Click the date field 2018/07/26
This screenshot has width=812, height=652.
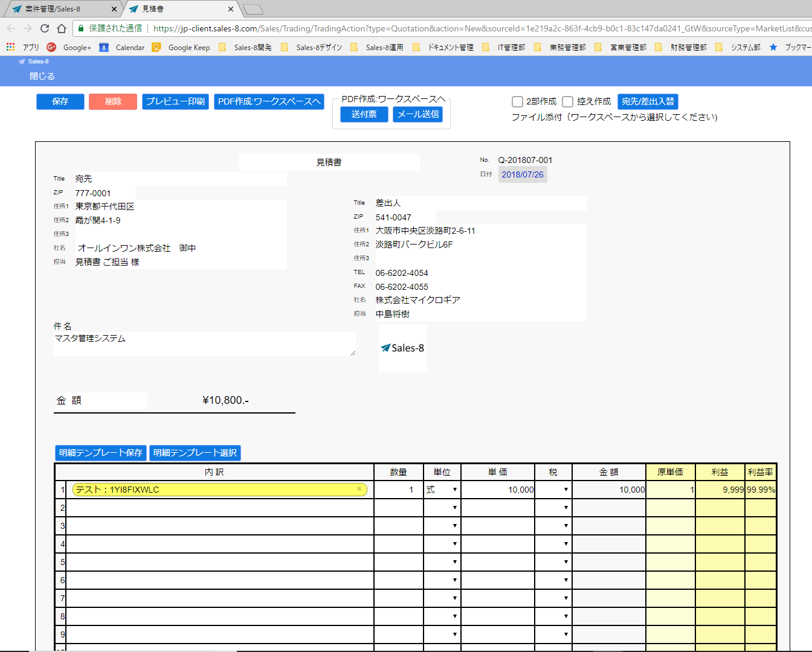(523, 174)
